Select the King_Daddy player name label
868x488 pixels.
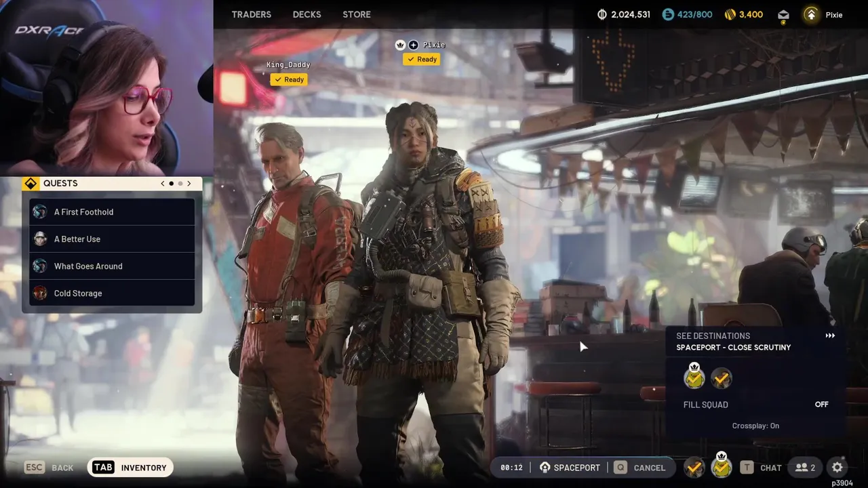288,64
